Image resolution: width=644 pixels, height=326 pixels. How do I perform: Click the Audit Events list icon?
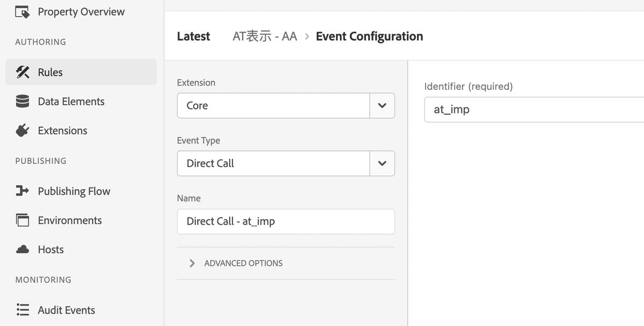tap(23, 310)
